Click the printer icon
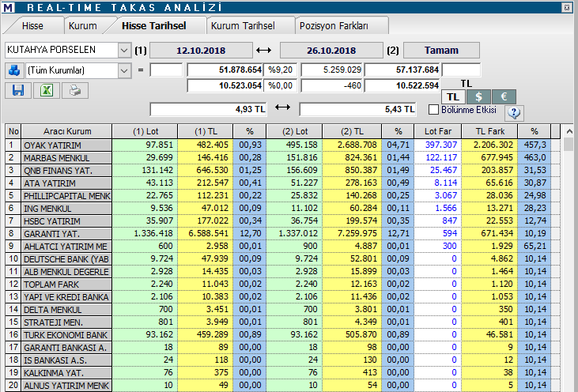The height and width of the screenshot is (392, 578). tap(75, 90)
